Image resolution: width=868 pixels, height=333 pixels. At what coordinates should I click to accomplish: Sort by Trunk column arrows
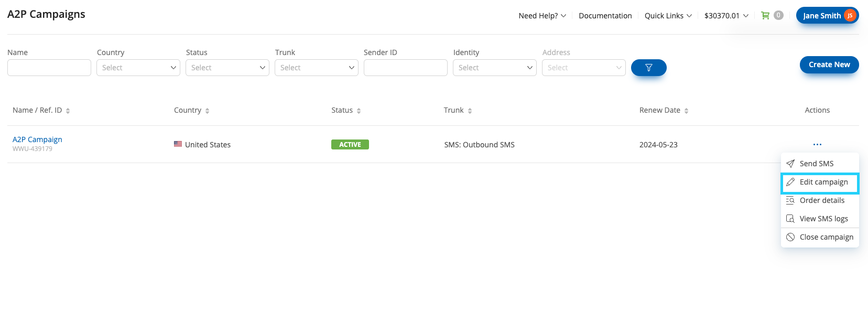tap(470, 111)
